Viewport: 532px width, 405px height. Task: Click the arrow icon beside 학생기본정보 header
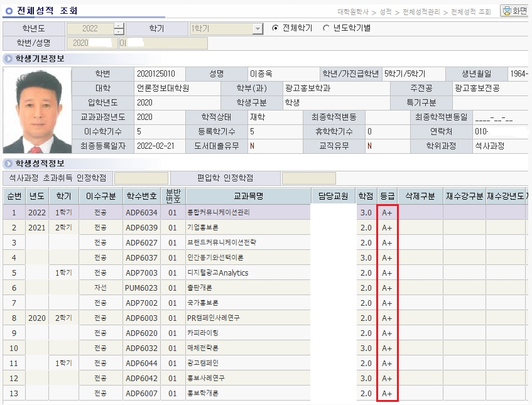(x=8, y=59)
